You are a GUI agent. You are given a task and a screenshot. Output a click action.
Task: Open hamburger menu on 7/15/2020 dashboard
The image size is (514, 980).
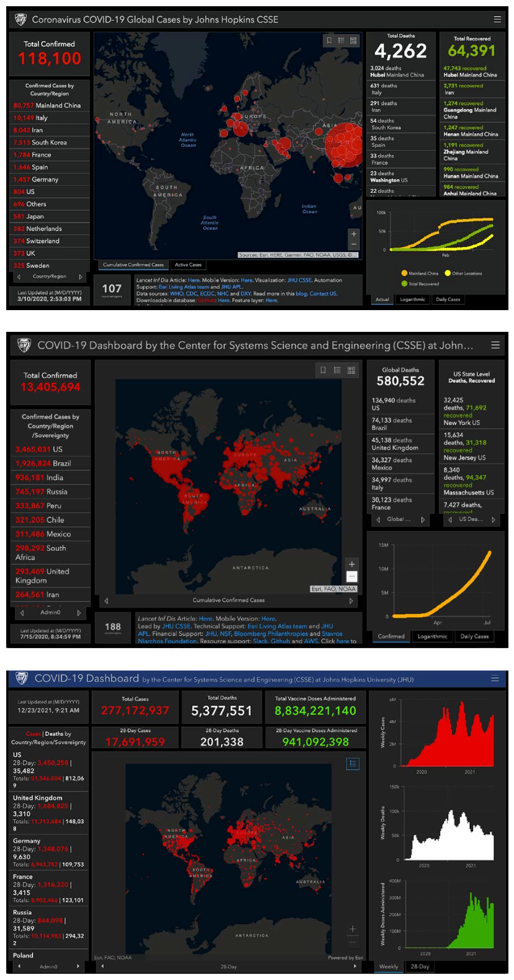point(495,345)
